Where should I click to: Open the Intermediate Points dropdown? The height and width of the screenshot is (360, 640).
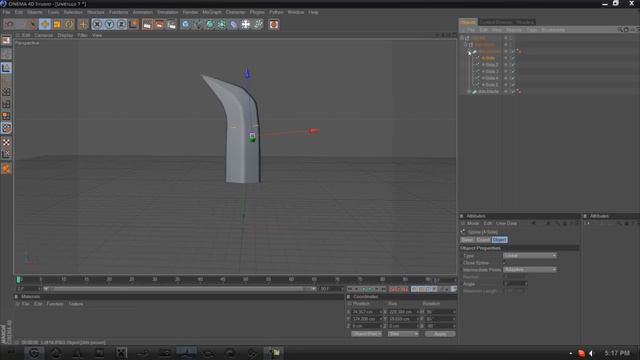(529, 270)
